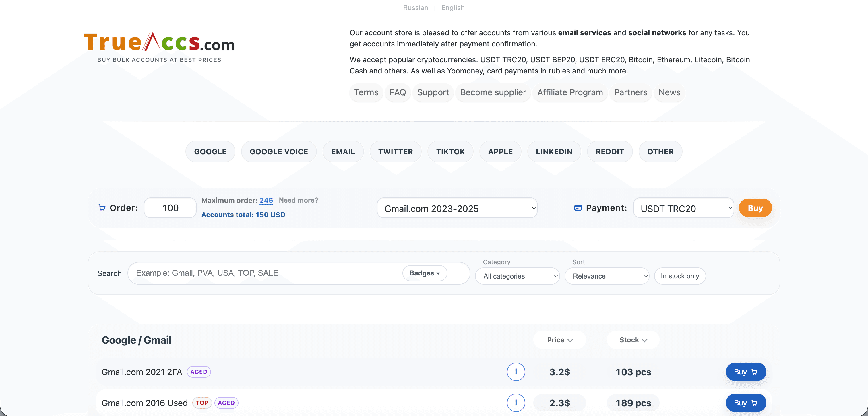Screen dimensions: 868x416
Task: Select the GOOGLE VOICE category tab
Action: tap(279, 151)
